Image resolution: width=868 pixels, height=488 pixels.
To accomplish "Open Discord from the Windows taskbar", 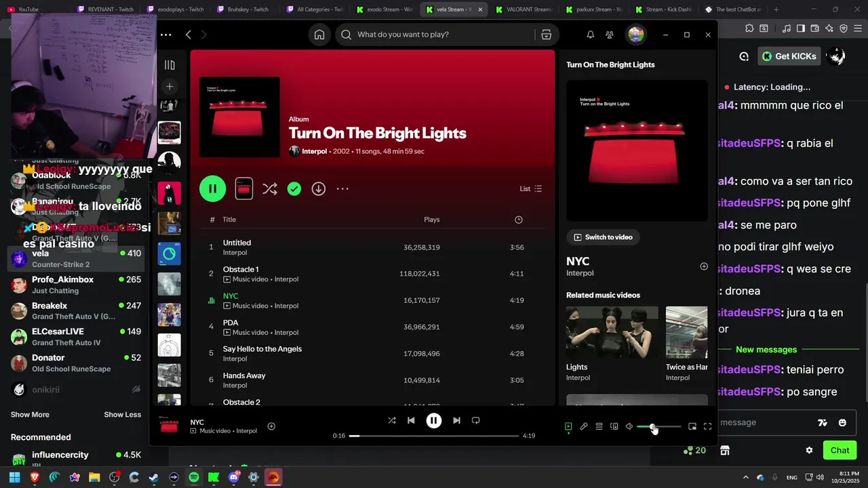I will [x=234, y=477].
